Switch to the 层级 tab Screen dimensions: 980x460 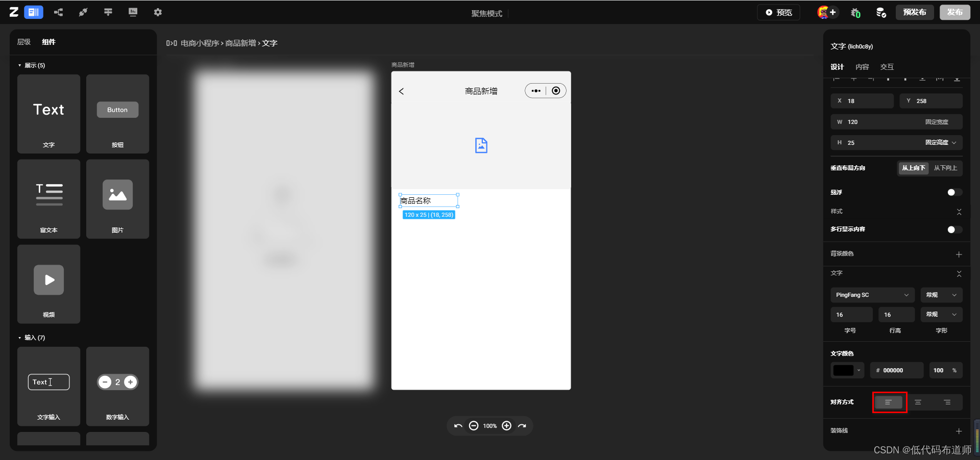(24, 42)
